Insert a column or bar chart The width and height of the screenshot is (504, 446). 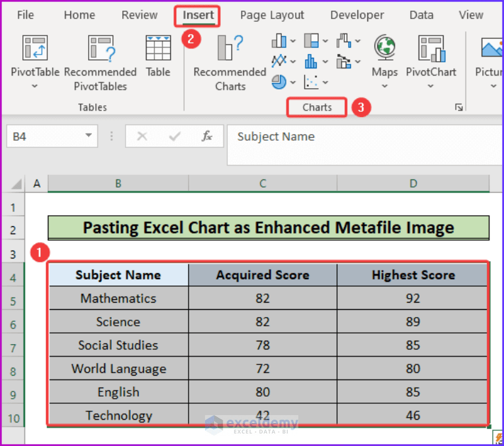tap(279, 41)
